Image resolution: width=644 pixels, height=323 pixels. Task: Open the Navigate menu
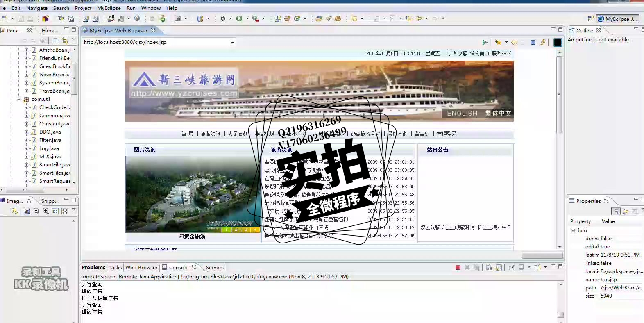[37, 8]
